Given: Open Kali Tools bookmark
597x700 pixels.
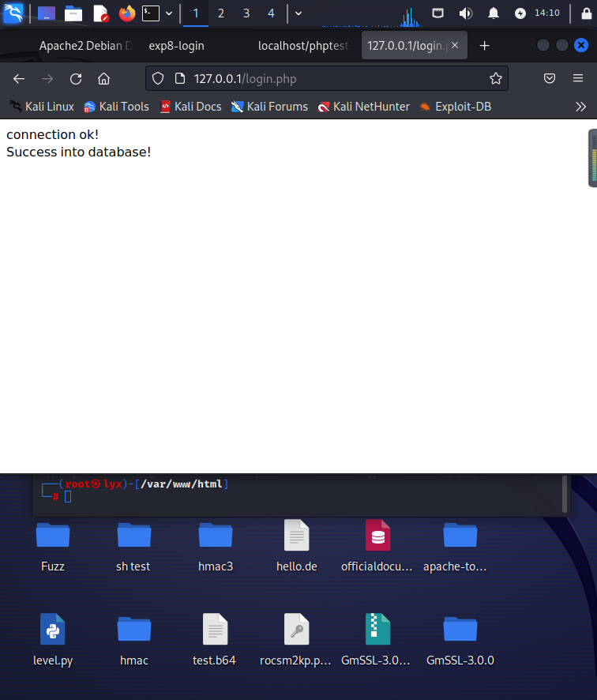Looking at the screenshot, I should click(x=116, y=107).
